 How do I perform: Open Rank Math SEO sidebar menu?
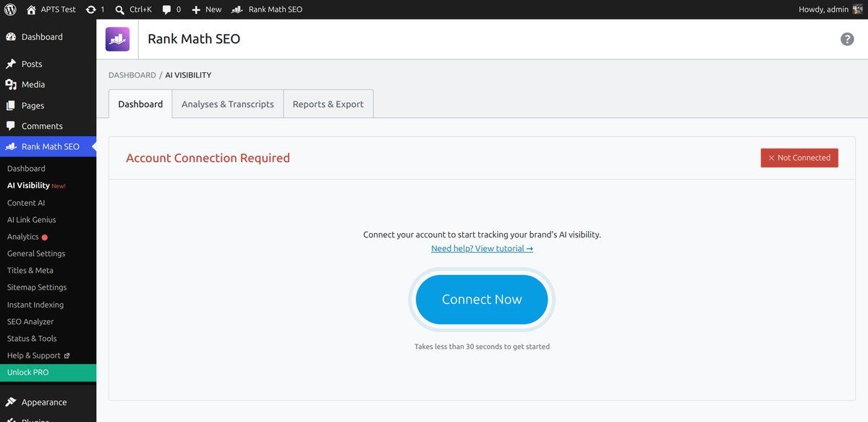(48, 146)
